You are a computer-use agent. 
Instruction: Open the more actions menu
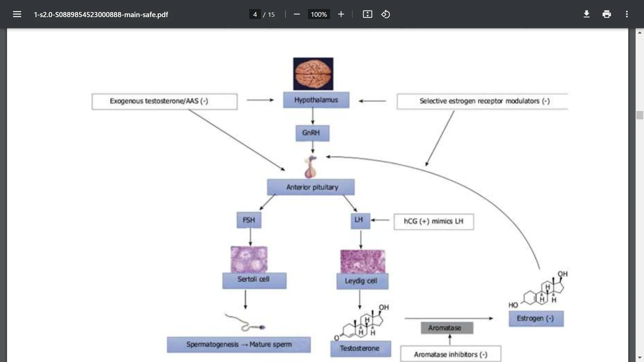627,14
